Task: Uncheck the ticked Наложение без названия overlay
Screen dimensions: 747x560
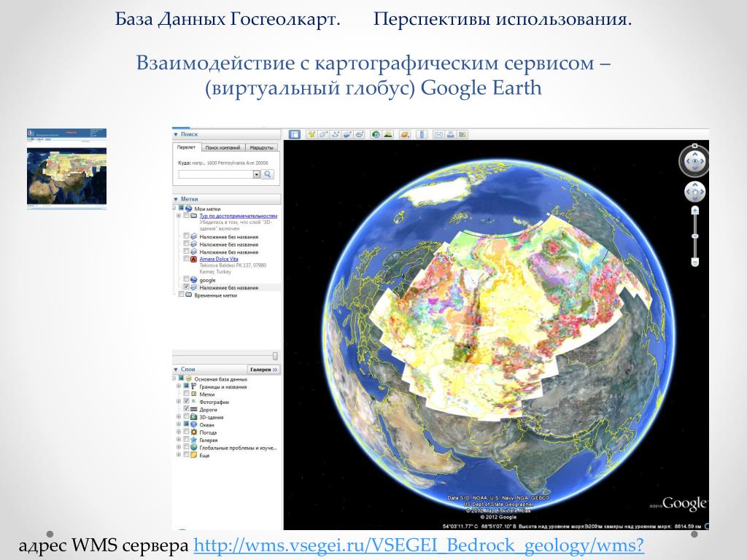Action: [186, 287]
